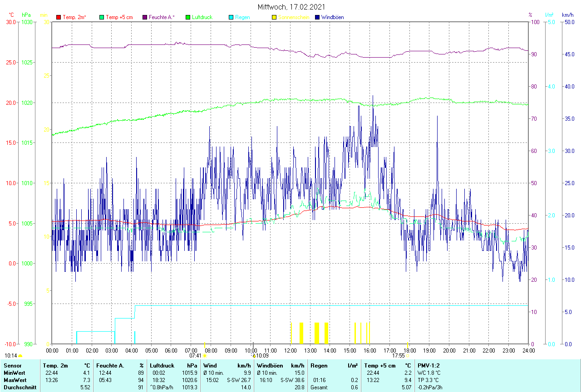The height and width of the screenshot is (392, 581).
Task: Click the 'Gesamt:' rain total label
Action: [x=320, y=387]
